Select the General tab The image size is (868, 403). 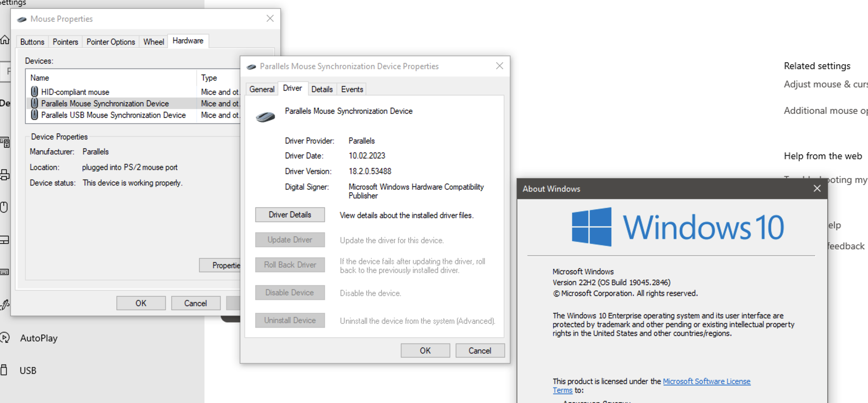pyautogui.click(x=262, y=89)
